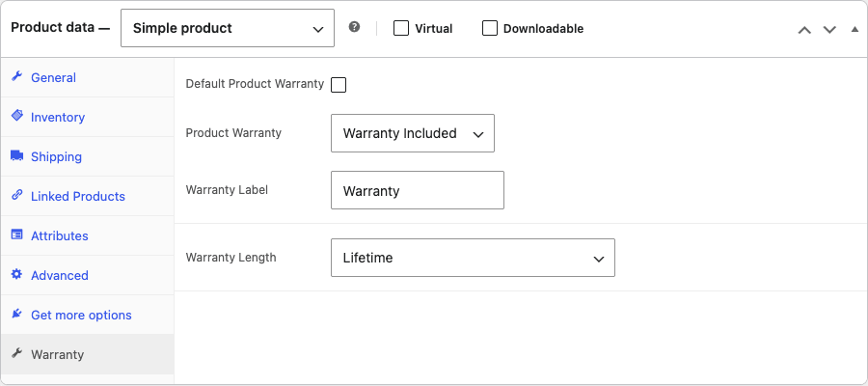
Task: Open the Get more options tab
Action: tap(88, 316)
